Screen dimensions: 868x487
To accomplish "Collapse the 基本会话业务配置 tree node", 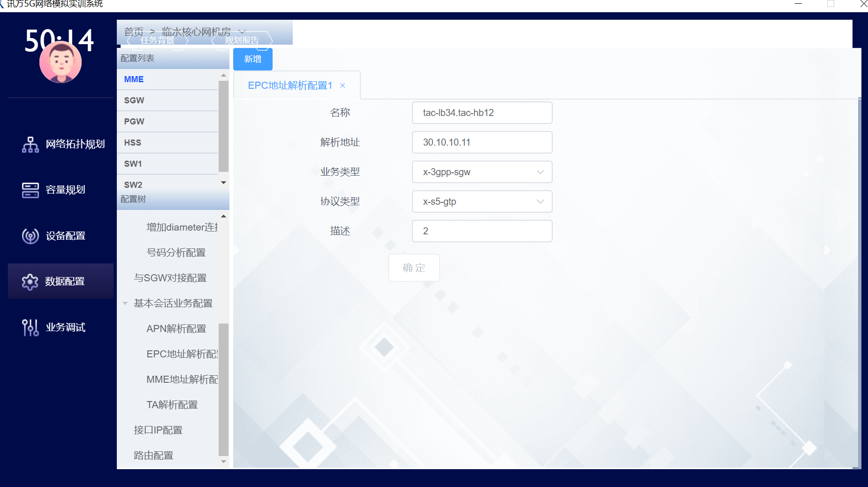I will tap(125, 303).
